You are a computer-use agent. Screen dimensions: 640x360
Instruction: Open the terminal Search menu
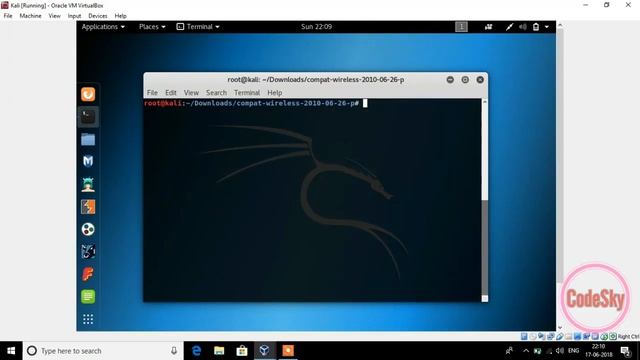point(216,93)
